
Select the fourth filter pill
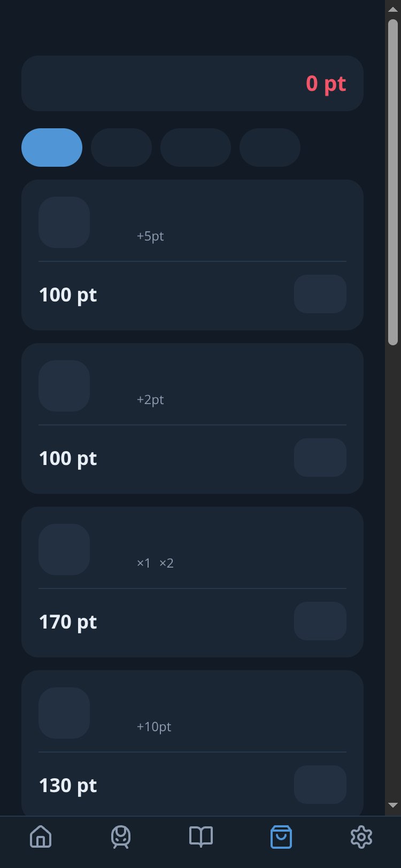[x=270, y=148]
